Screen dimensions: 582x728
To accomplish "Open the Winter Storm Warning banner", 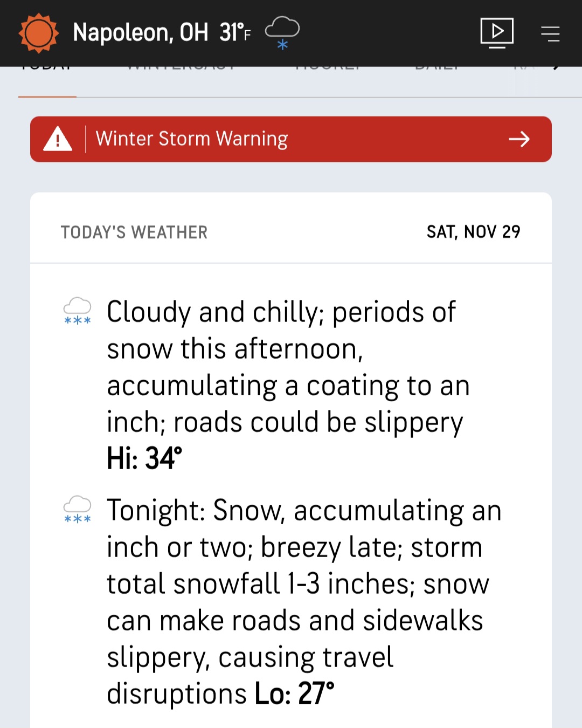I will pyautogui.click(x=291, y=139).
